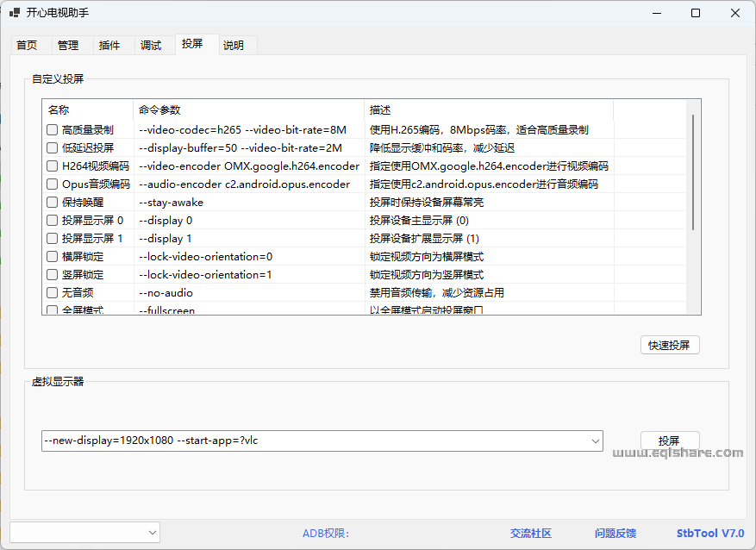Enable the 高质量录制 option
The image size is (756, 550).
pyautogui.click(x=52, y=129)
